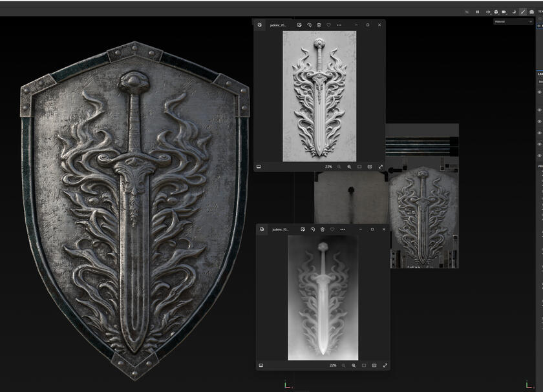The width and height of the screenshot is (543, 392).
Task: Click the camera screenshot icon in top toolbar
Action: [531, 12]
